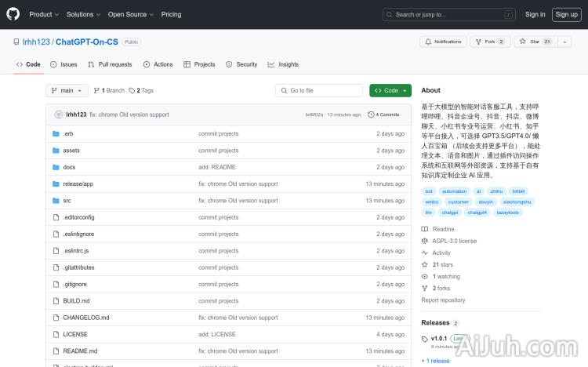Open the .erb folder
This screenshot has width=588, height=367.
tap(68, 133)
